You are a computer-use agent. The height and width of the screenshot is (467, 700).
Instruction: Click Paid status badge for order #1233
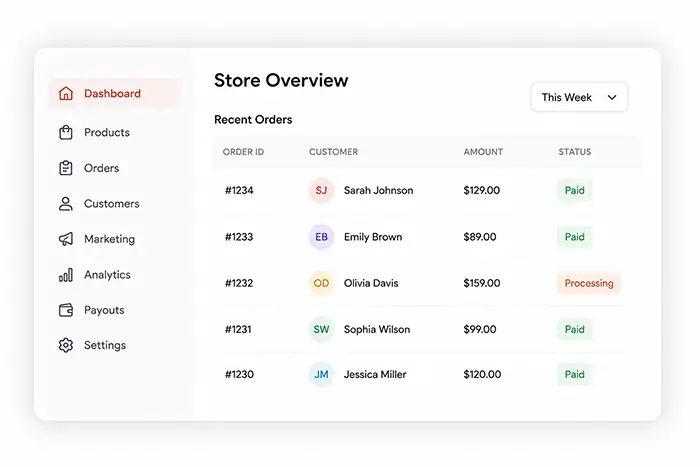[x=575, y=237]
